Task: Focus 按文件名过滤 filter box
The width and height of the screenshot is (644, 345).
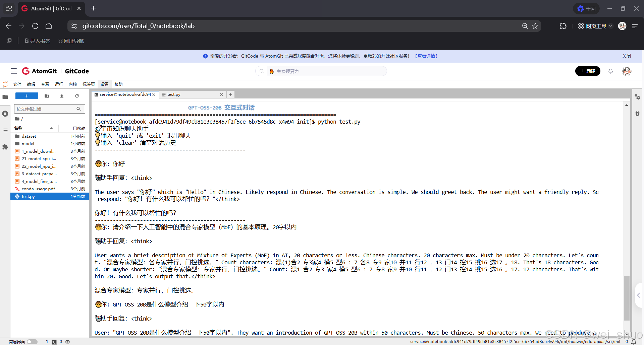Action: 49,109
